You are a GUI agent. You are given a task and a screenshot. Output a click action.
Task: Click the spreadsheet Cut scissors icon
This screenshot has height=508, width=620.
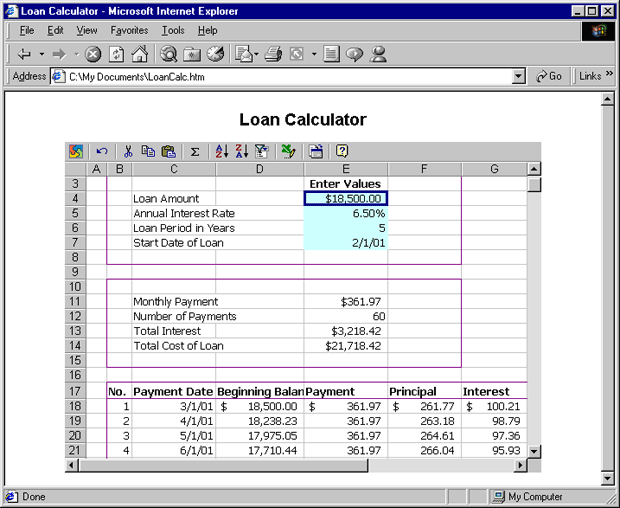click(128, 151)
